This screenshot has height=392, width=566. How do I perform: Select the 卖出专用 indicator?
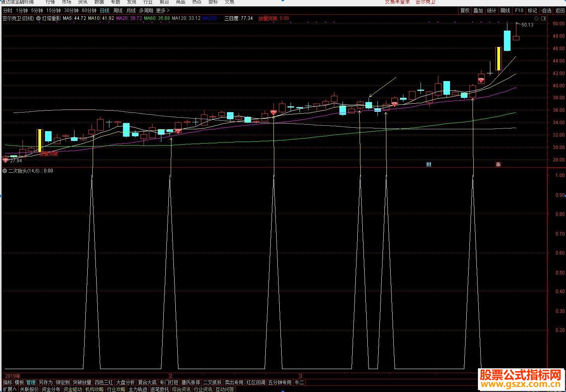(234, 383)
